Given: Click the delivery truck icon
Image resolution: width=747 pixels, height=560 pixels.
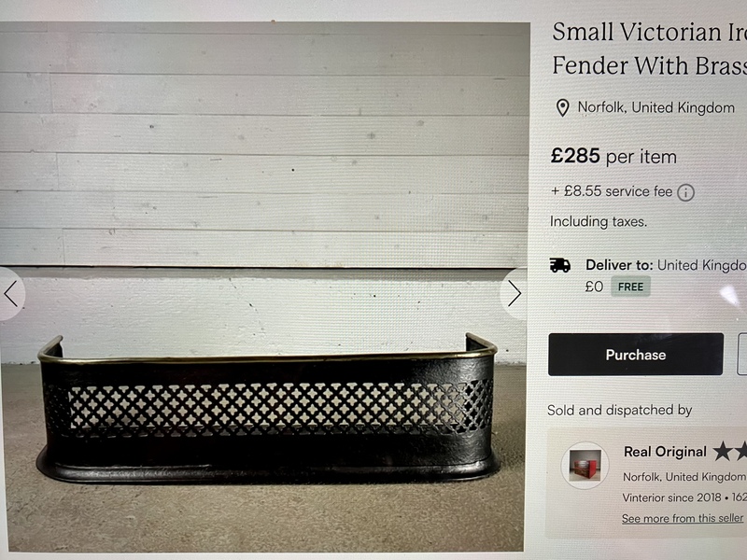Looking at the screenshot, I should pos(559,265).
